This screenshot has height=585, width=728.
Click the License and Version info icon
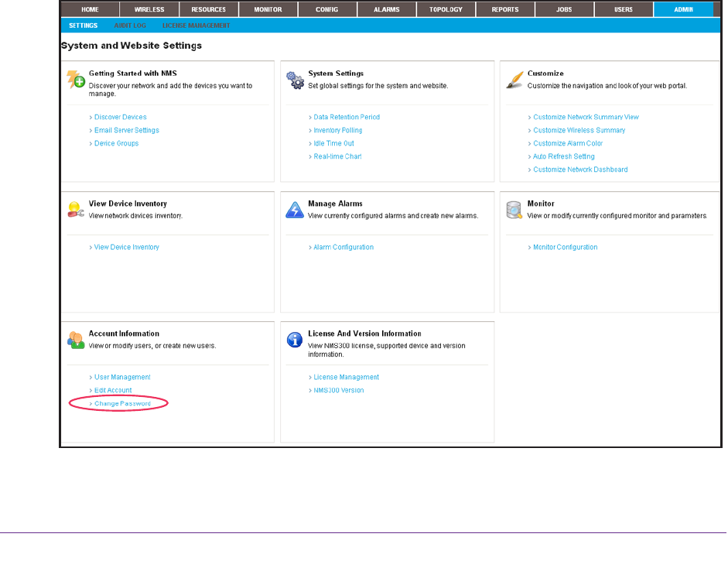(295, 340)
